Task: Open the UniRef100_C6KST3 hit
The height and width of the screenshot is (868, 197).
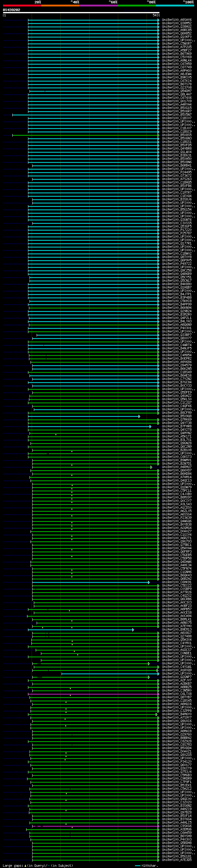Action: tap(177, 457)
